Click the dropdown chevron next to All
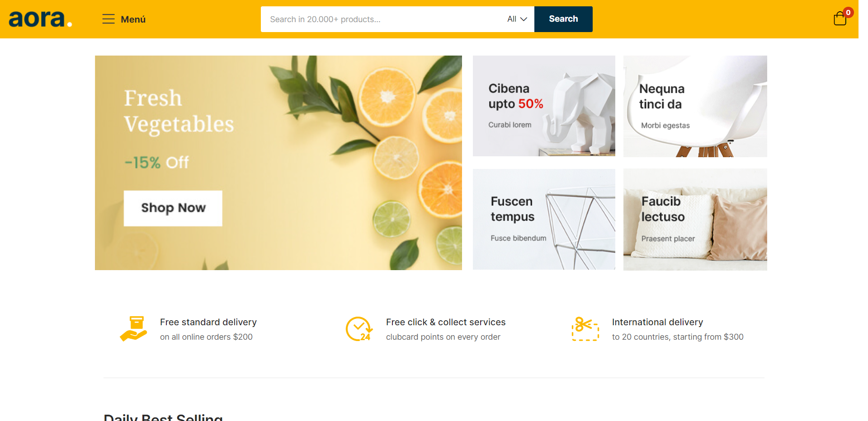The width and height of the screenshot is (868, 421). click(524, 19)
